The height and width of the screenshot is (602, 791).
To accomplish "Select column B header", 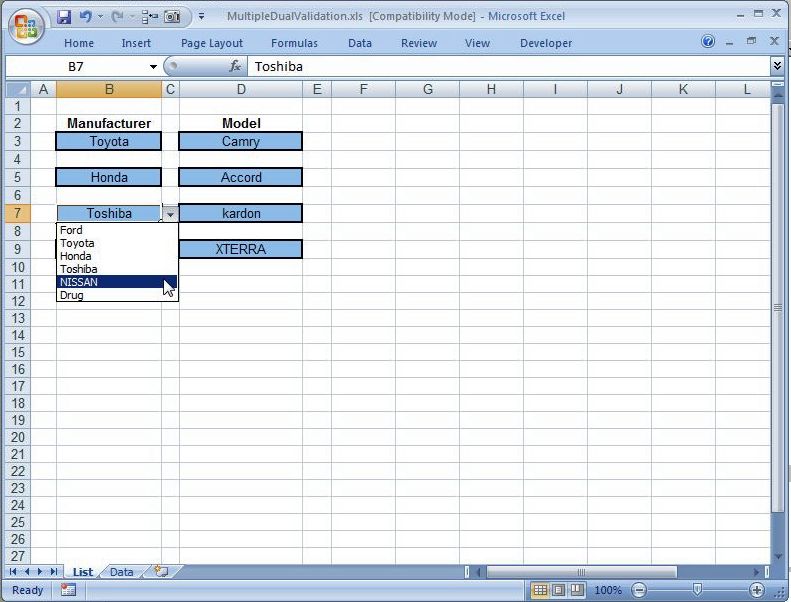I will [109, 90].
